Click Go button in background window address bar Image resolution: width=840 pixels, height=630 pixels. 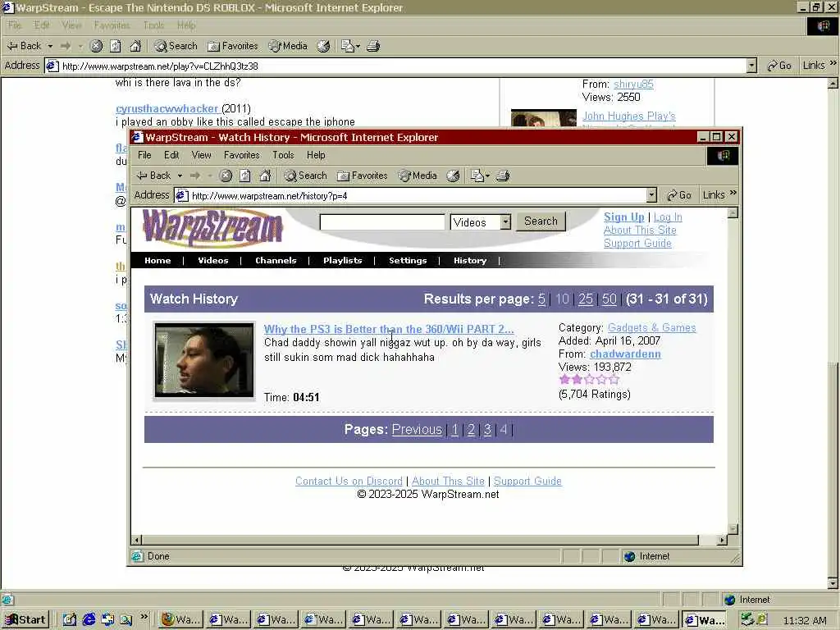(x=779, y=66)
